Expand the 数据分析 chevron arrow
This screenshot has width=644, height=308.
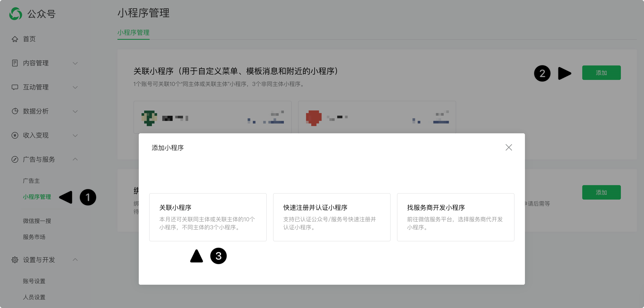[x=75, y=111]
